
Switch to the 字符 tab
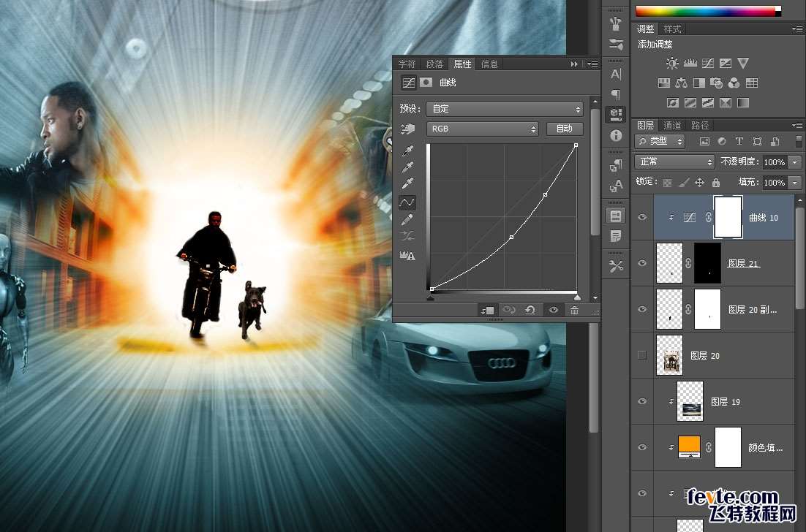point(407,64)
